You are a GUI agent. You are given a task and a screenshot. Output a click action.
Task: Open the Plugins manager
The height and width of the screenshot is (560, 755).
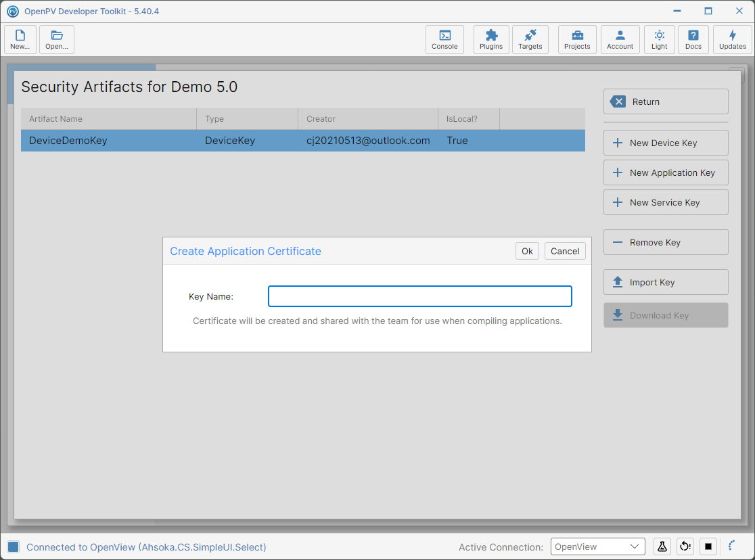(491, 39)
